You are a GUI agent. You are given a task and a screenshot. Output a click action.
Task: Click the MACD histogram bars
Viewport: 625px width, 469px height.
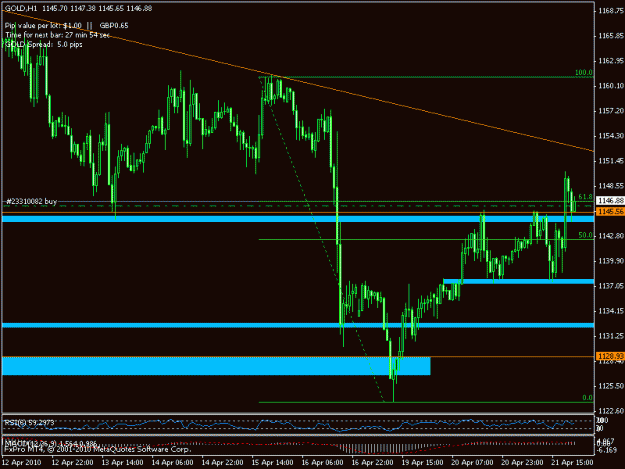click(375, 449)
